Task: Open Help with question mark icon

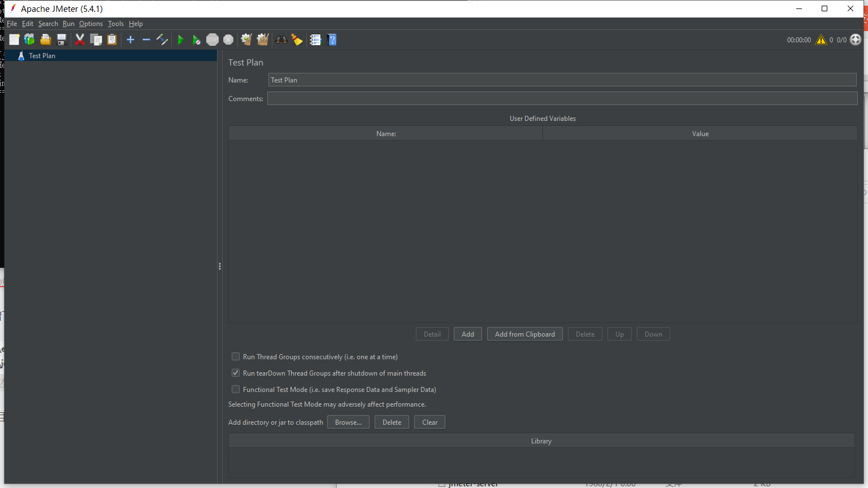Action: click(x=332, y=40)
